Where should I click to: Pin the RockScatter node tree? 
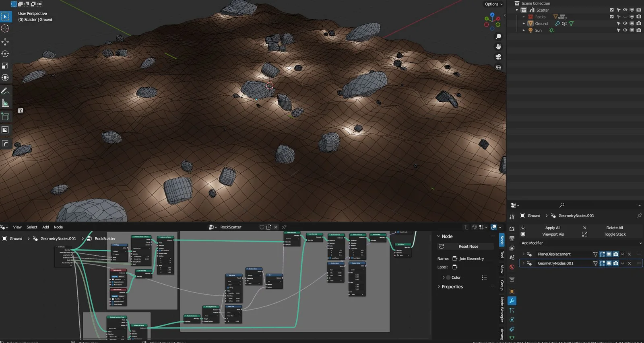click(284, 227)
